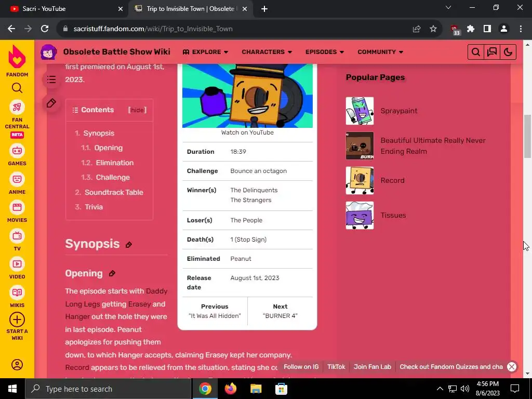
Task: Toggle the Chrome side panel icon
Action: coord(487,29)
